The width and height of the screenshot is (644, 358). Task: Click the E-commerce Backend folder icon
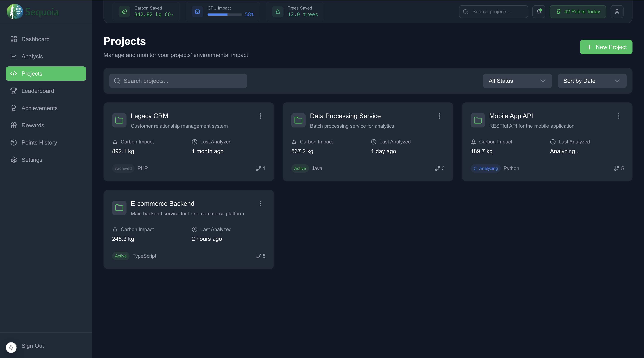pyautogui.click(x=119, y=208)
